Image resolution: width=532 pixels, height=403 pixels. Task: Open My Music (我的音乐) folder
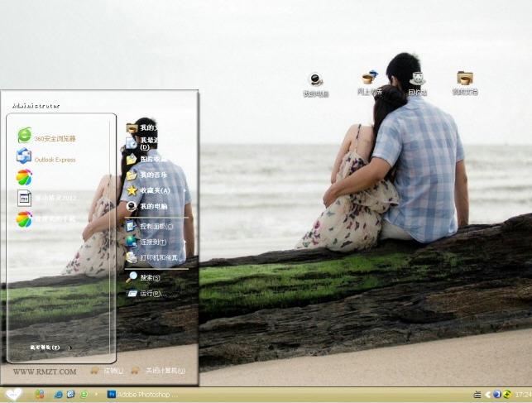146,175
